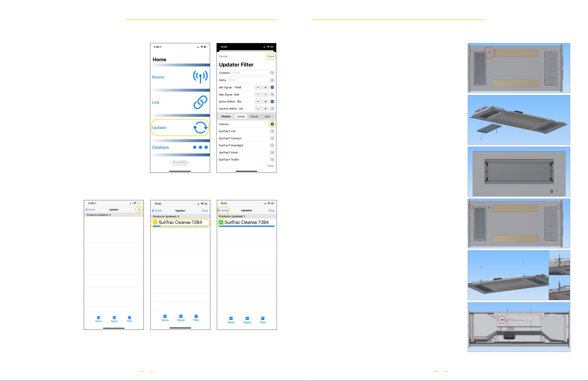Decrease Inactive Within with the minus button
The height and width of the screenshot is (381, 588).
coord(258,109)
